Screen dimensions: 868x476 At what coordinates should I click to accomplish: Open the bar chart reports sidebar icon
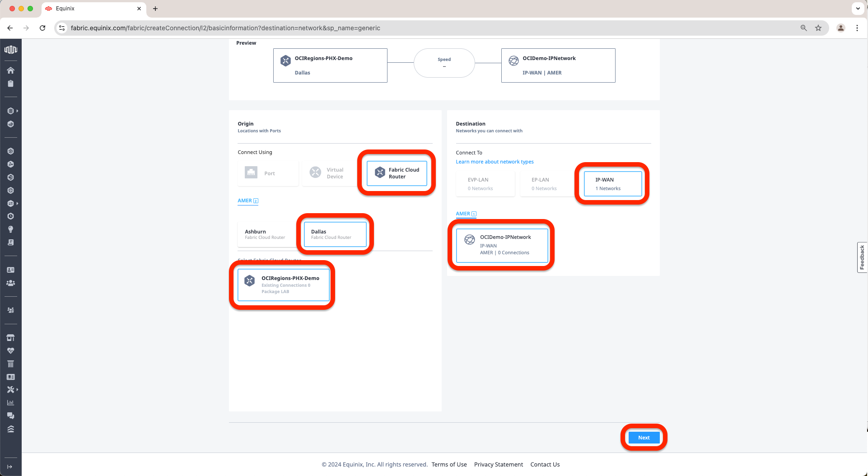coord(11,402)
